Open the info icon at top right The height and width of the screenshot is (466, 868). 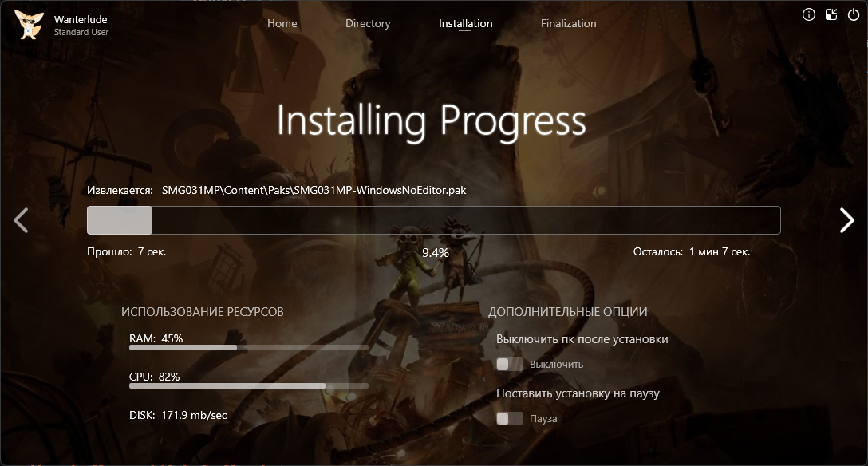(x=808, y=14)
